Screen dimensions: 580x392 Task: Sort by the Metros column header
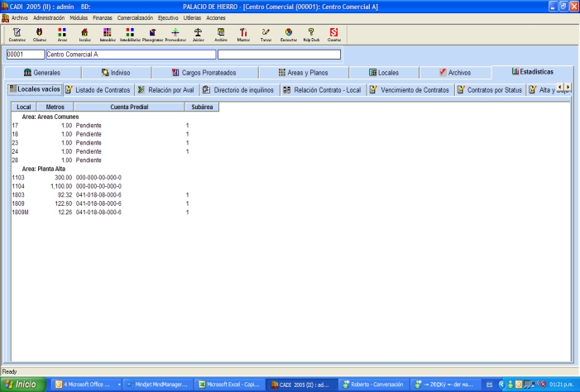55,107
